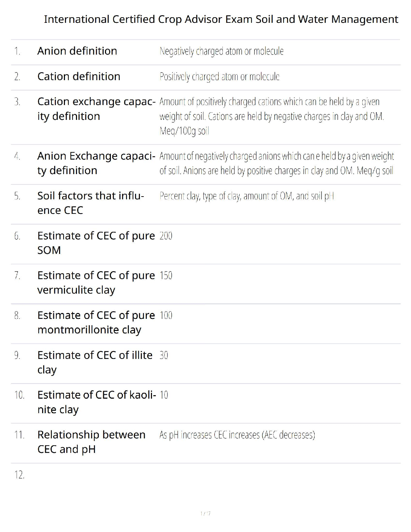Click the "Cation exchange capacity definition" term
411x532 pixels.
click(96, 109)
